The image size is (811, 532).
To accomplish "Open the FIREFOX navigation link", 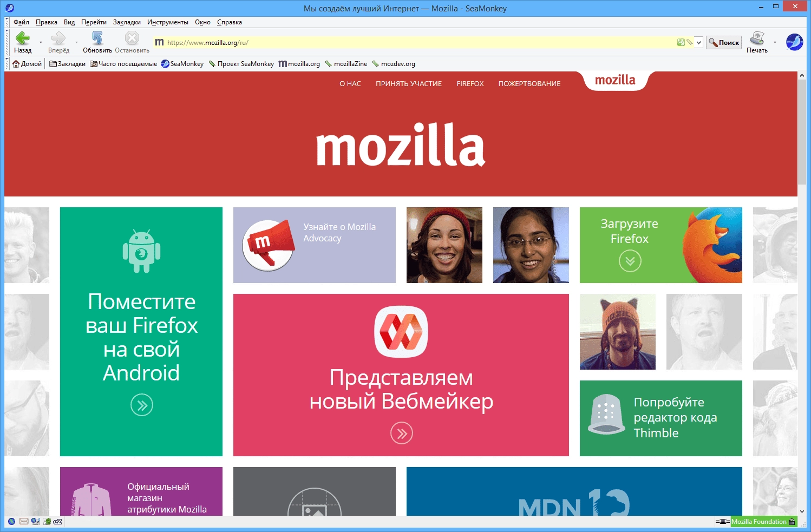I will tap(470, 83).
